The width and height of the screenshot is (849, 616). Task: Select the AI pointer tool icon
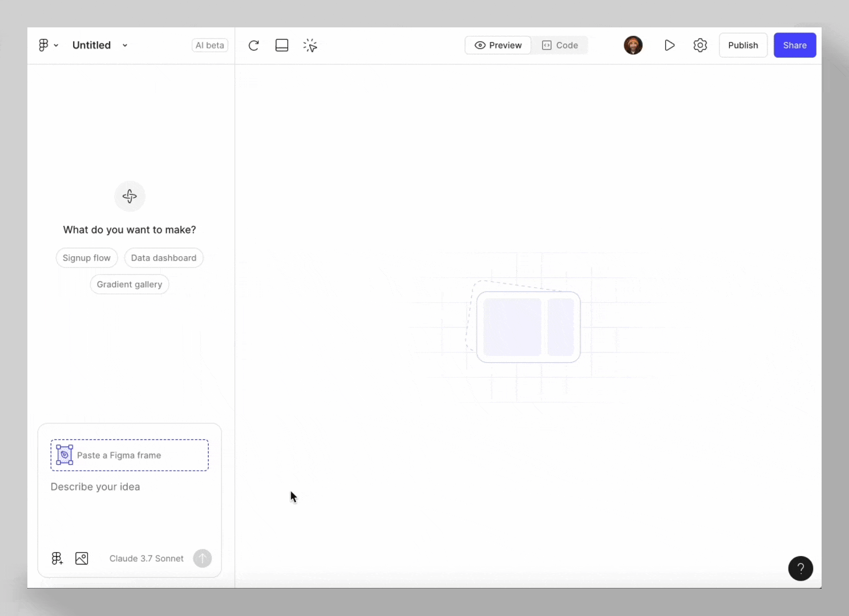pyautogui.click(x=310, y=45)
